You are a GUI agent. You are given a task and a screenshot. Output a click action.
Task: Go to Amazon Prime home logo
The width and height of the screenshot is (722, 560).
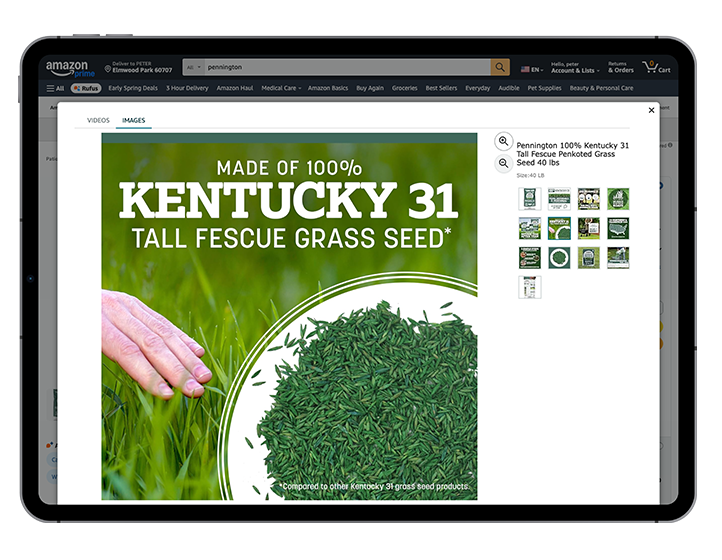click(67, 67)
